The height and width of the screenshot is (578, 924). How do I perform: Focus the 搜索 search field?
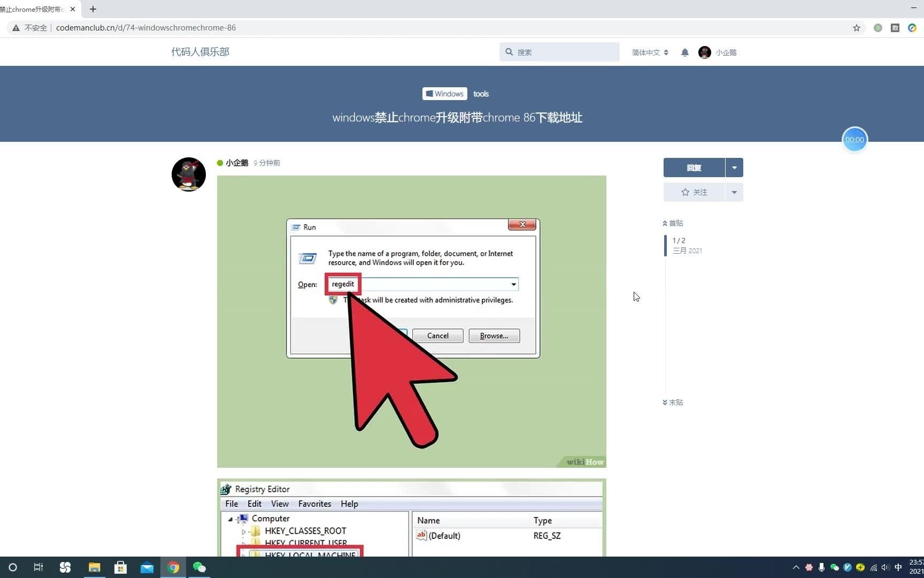(x=559, y=52)
